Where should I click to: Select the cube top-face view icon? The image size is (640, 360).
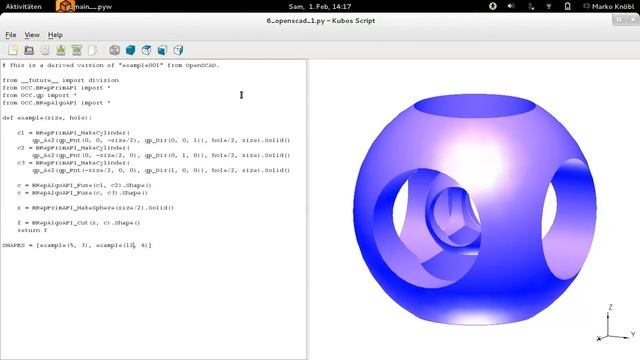146,50
